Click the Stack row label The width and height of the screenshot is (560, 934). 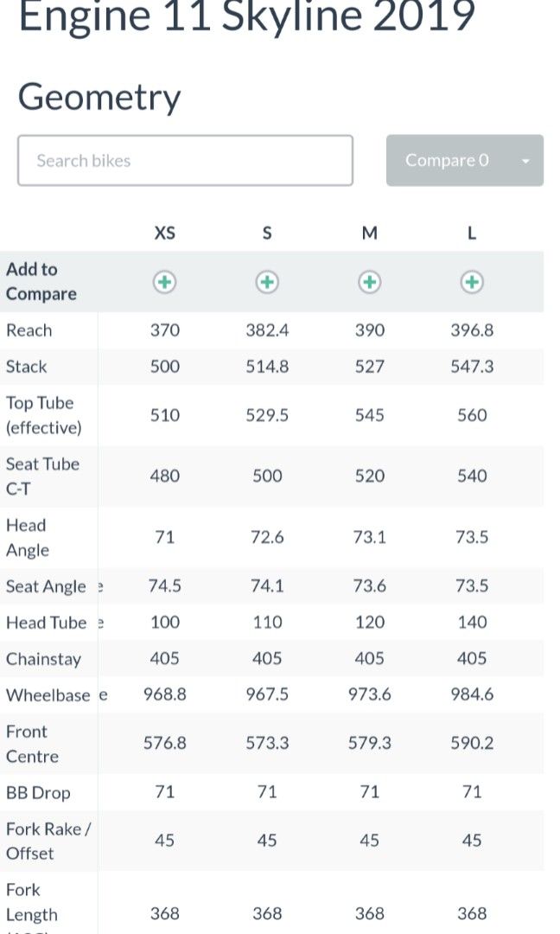click(x=27, y=367)
